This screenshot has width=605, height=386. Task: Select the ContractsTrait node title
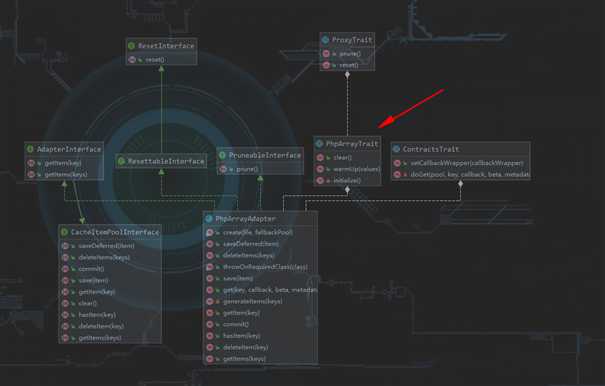[x=431, y=149]
